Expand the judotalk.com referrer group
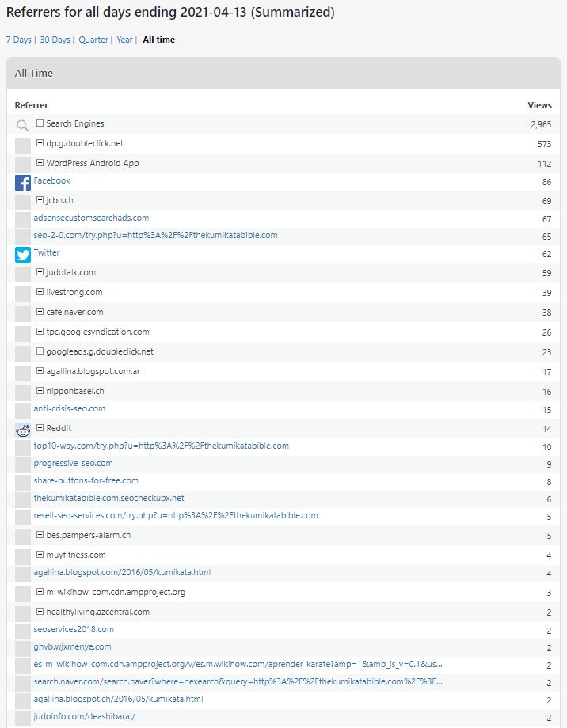Image resolution: width=567 pixels, height=728 pixels. pyautogui.click(x=40, y=272)
